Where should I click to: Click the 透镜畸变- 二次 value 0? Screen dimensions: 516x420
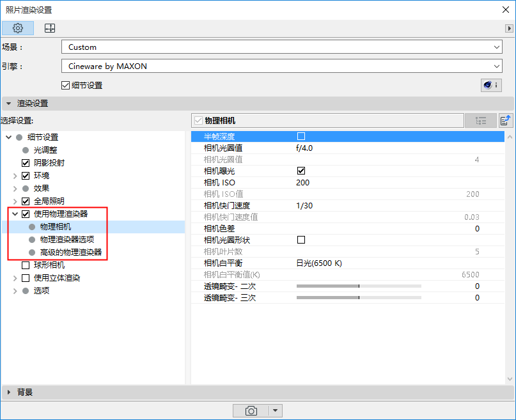coord(477,286)
